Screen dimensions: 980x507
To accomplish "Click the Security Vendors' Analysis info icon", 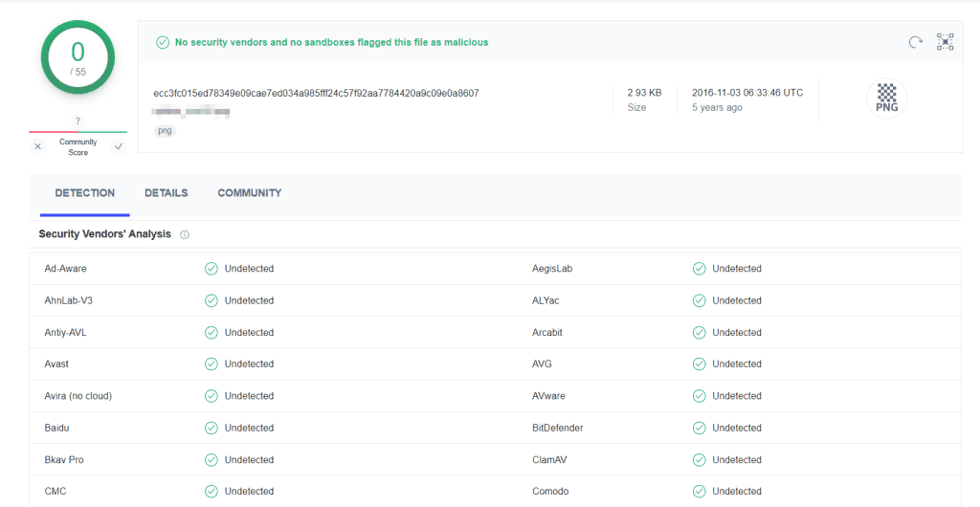I will (x=185, y=234).
